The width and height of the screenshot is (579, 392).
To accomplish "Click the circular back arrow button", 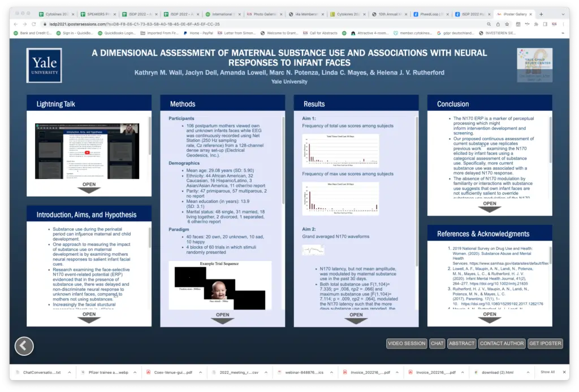I will [x=24, y=346].
